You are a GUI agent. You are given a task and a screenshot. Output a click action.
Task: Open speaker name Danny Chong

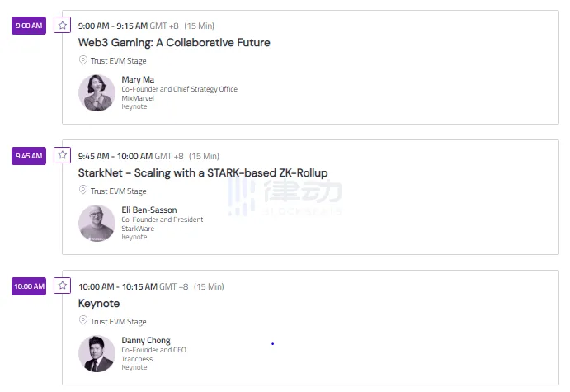tap(146, 341)
